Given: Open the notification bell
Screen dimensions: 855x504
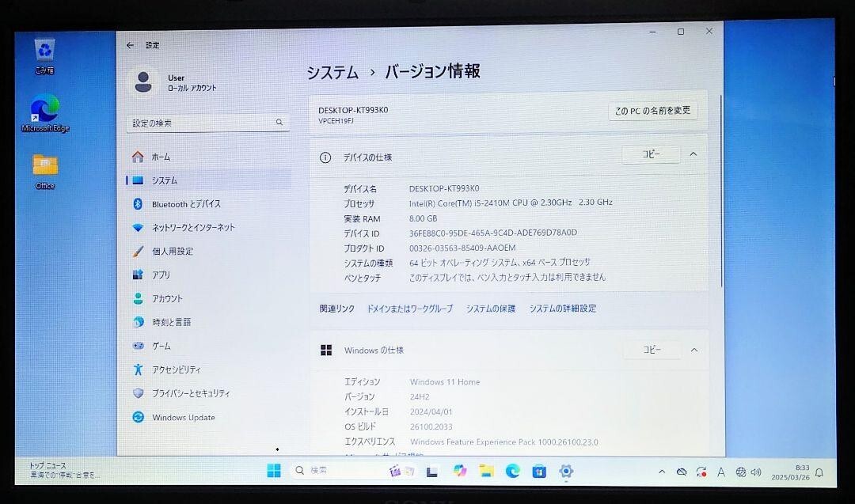Looking at the screenshot, I should 819,473.
